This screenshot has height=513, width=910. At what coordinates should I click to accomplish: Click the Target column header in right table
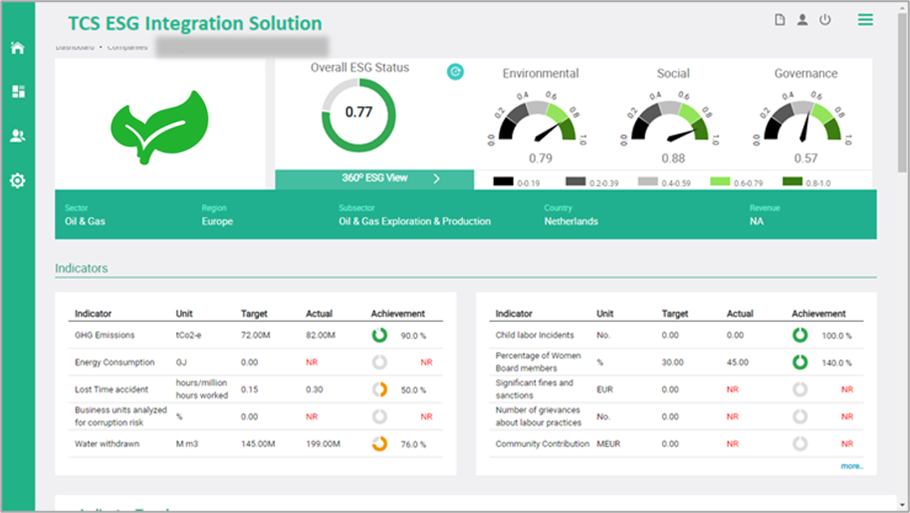click(x=675, y=313)
